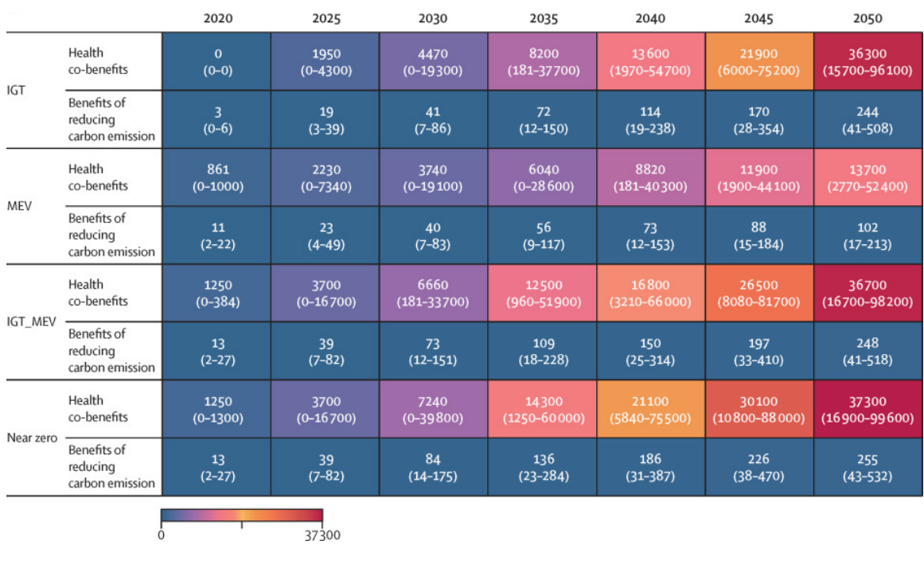
Task: Select the 2035 column header
Action: click(544, 18)
